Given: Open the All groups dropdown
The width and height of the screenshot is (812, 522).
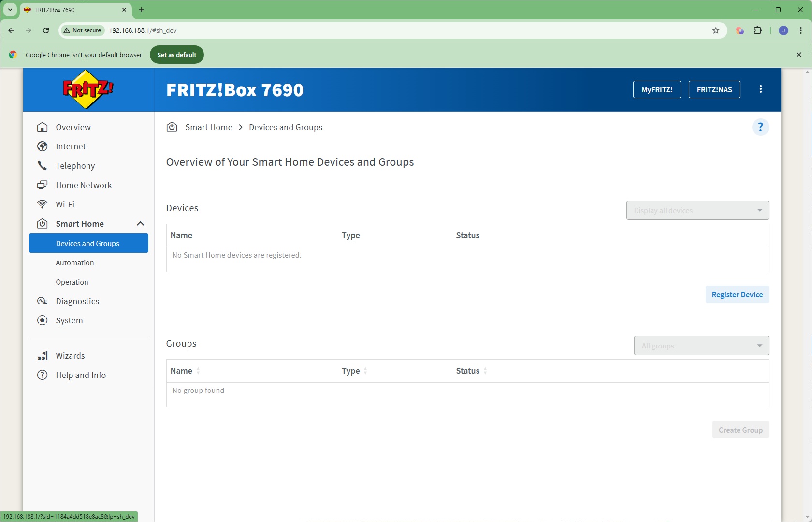Looking at the screenshot, I should point(701,346).
